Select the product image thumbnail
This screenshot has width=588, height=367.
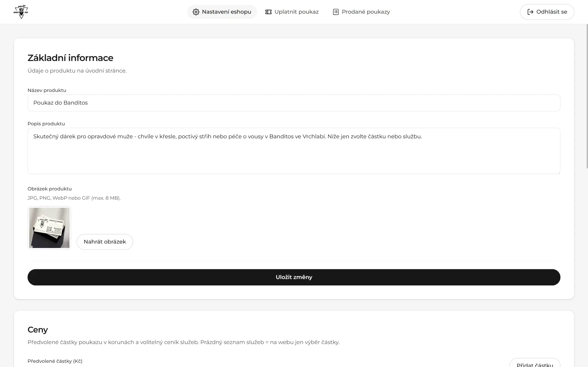coord(49,228)
